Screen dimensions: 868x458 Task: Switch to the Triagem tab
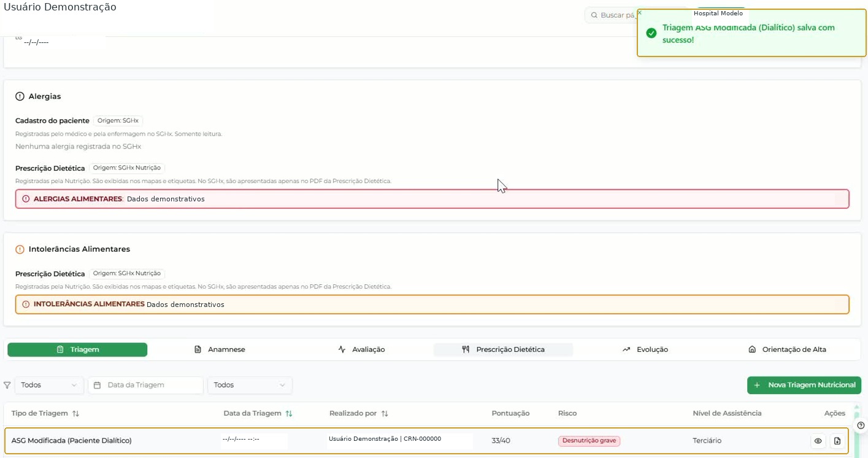pyautogui.click(x=77, y=349)
